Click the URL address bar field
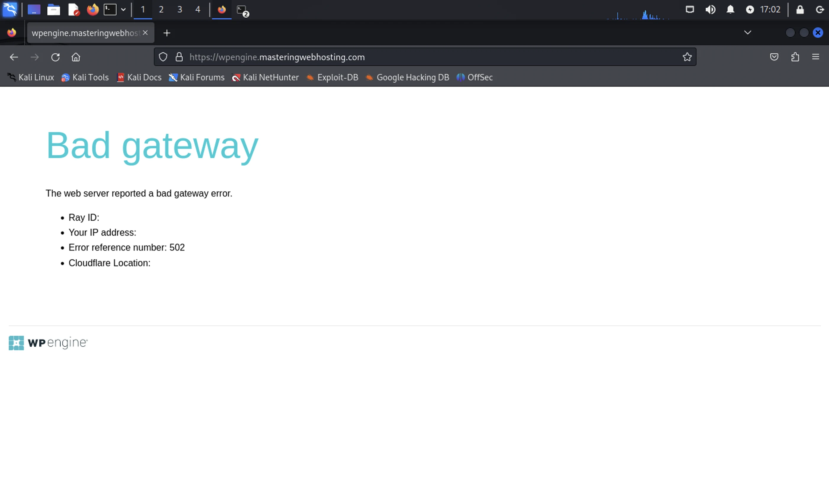 pyautogui.click(x=404, y=57)
